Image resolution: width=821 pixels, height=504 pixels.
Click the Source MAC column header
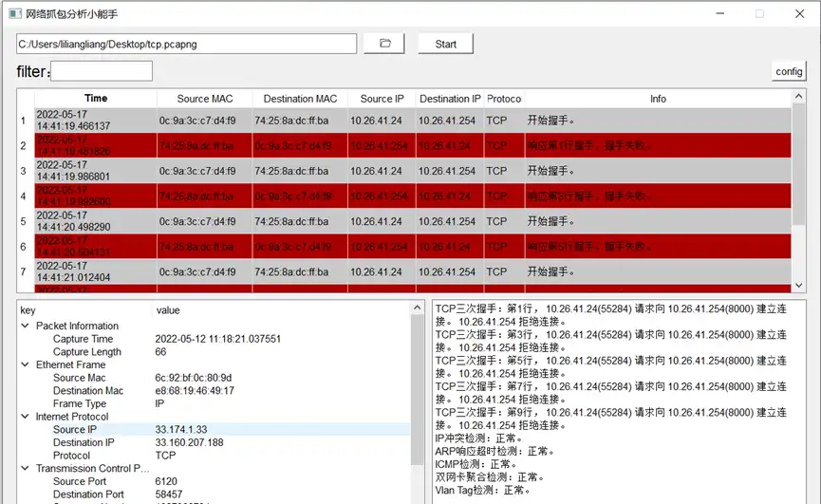[x=204, y=99]
